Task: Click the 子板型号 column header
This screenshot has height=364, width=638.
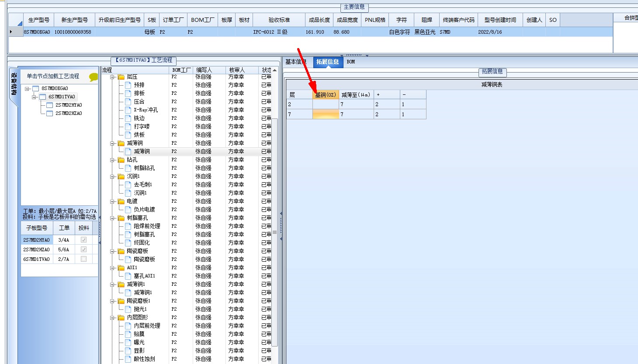Action: [37, 228]
